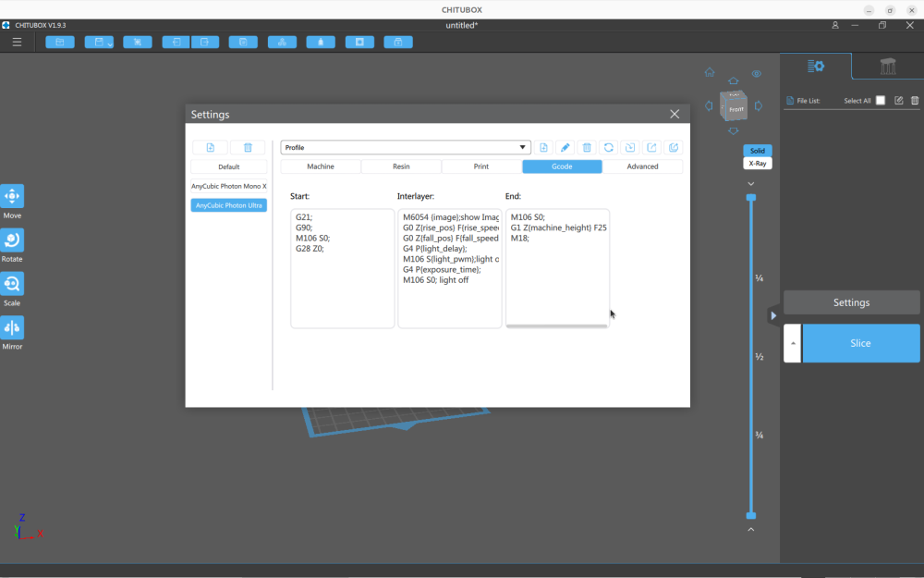Image resolution: width=924 pixels, height=578 pixels.
Task: Click the last toolbar box icon
Action: coord(398,42)
